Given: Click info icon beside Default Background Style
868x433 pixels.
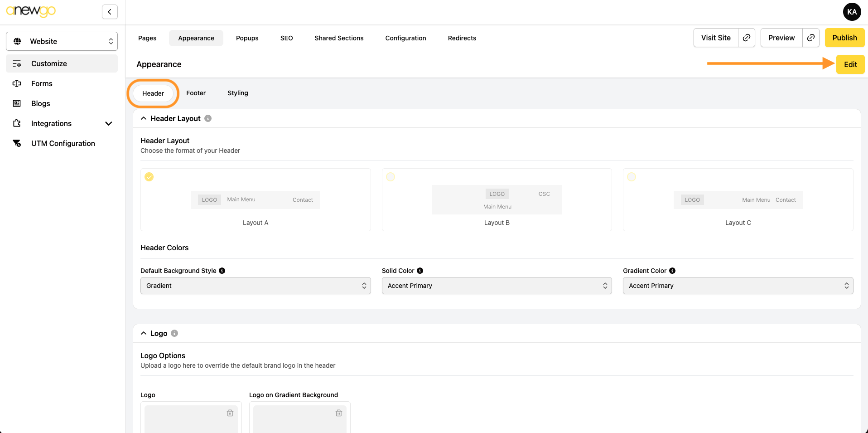Looking at the screenshot, I should (222, 271).
